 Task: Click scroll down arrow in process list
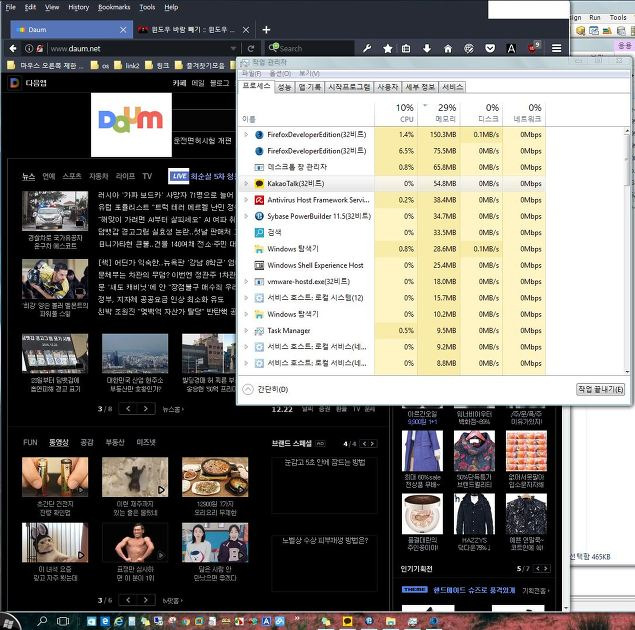627,371
